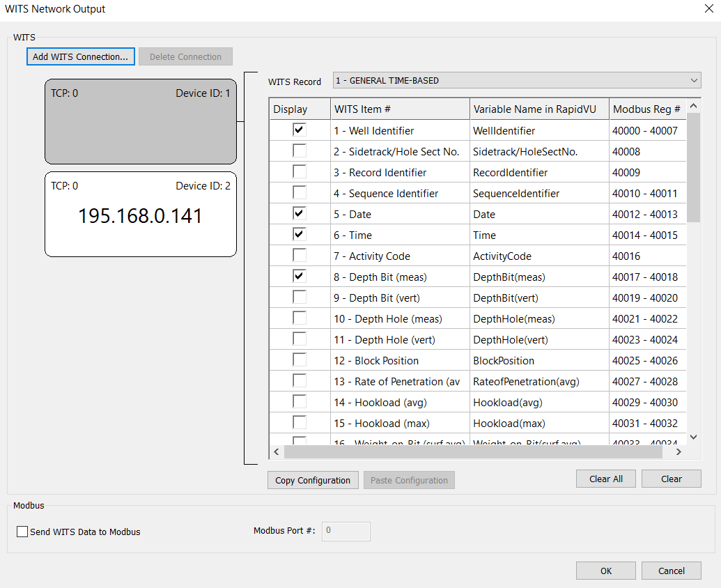Check the Block Position display box

[299, 360]
